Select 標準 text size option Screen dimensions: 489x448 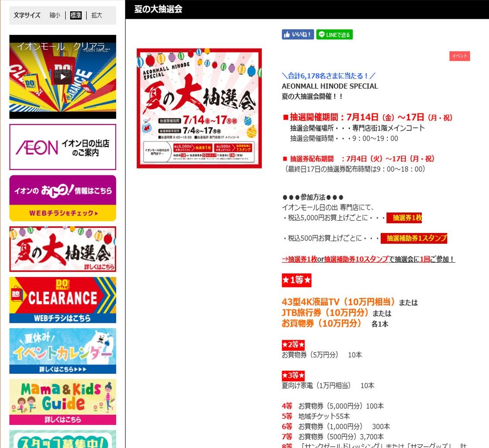76,15
